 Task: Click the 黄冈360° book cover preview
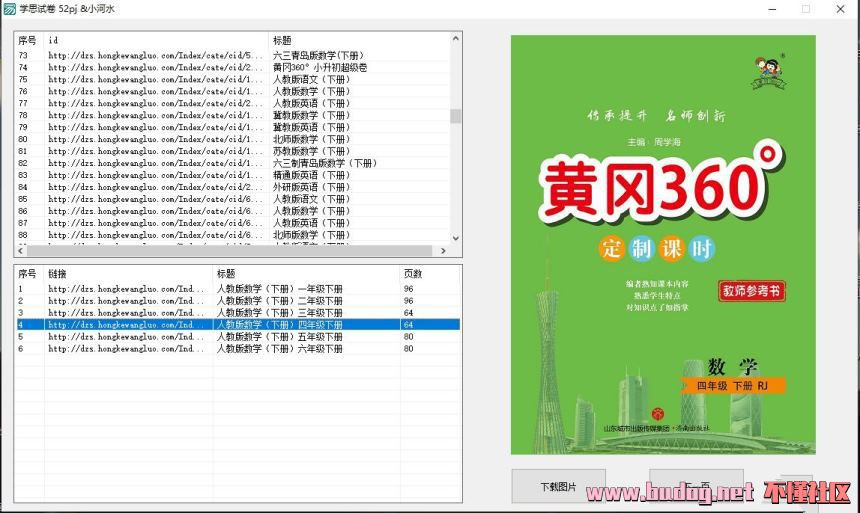[663, 245]
